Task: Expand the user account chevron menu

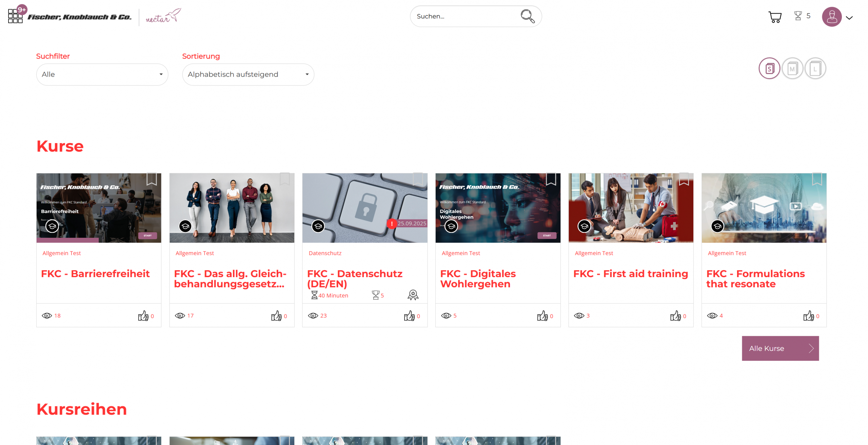Action: (x=849, y=18)
